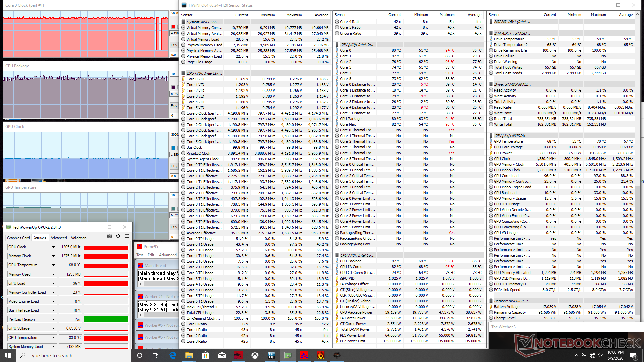Image resolution: width=644 pixels, height=362 pixels.
Task: Switch to the Graphics Card tab
Action: coord(18,238)
